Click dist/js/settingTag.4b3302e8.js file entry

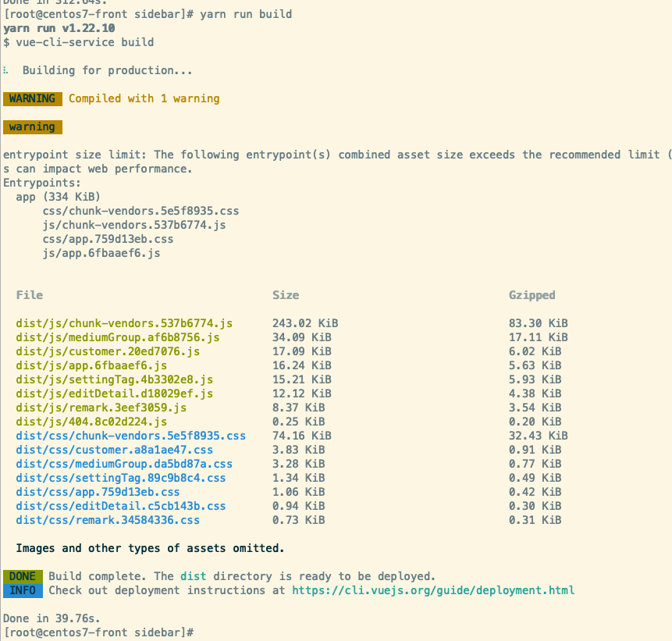click(115, 379)
